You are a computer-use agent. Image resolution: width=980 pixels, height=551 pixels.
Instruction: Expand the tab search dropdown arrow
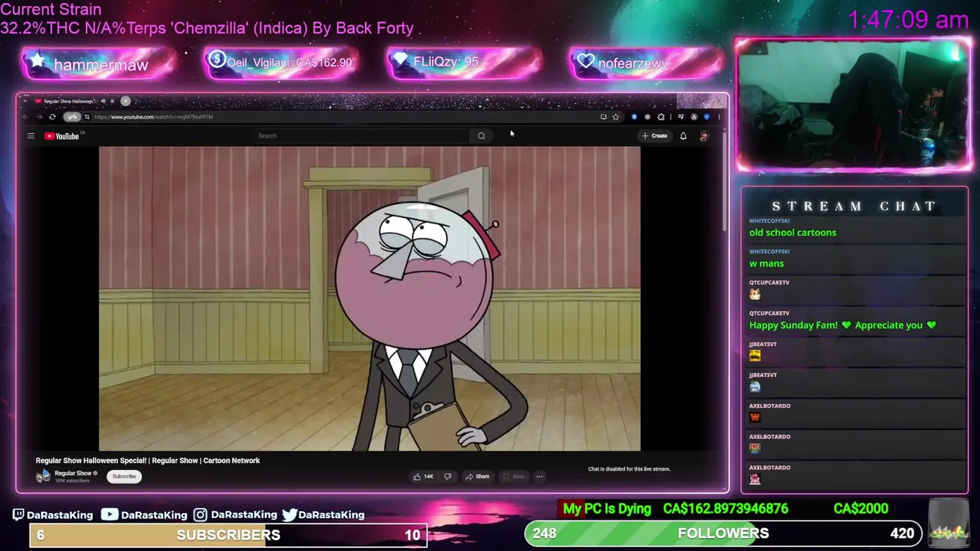pyautogui.click(x=25, y=101)
